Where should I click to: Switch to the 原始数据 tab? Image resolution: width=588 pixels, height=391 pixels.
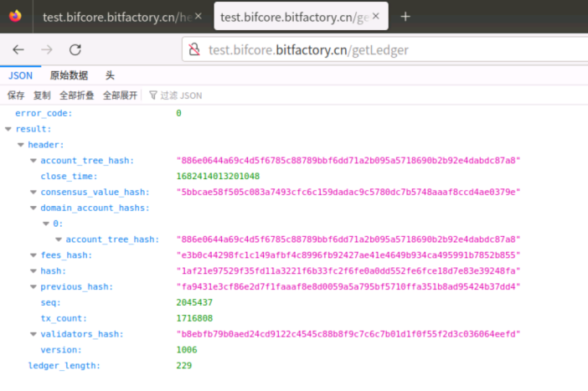tap(69, 75)
